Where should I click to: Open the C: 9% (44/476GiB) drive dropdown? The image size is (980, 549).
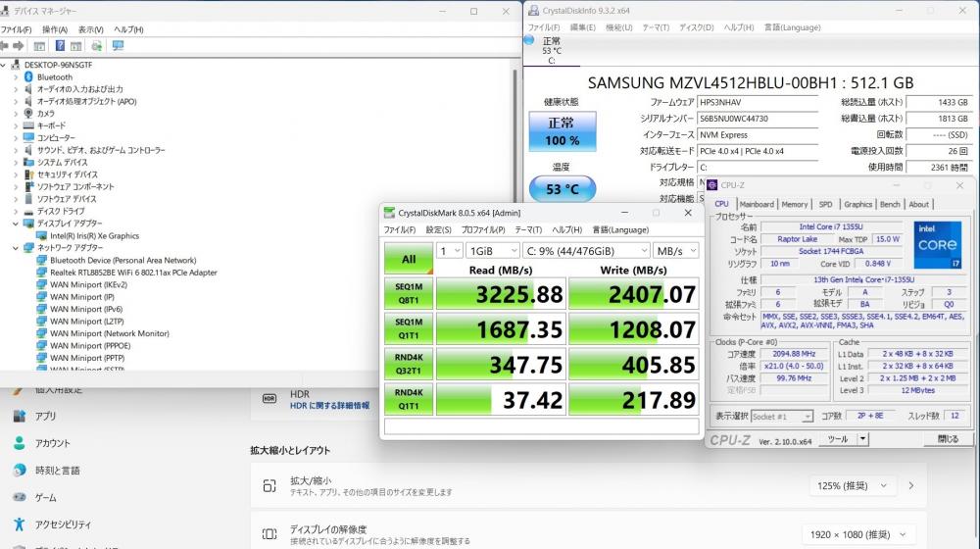coord(586,251)
